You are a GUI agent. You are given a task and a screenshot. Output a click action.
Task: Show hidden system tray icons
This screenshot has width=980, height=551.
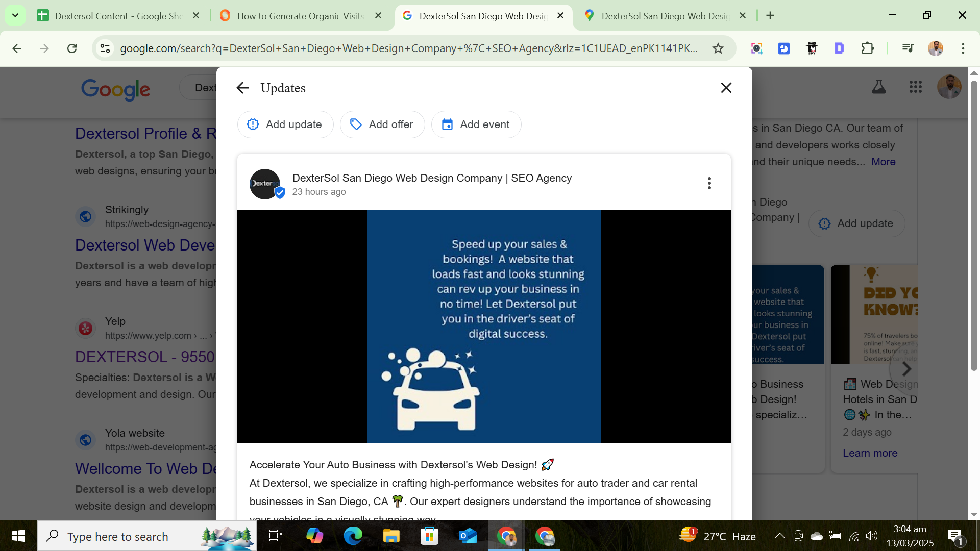[x=779, y=536]
